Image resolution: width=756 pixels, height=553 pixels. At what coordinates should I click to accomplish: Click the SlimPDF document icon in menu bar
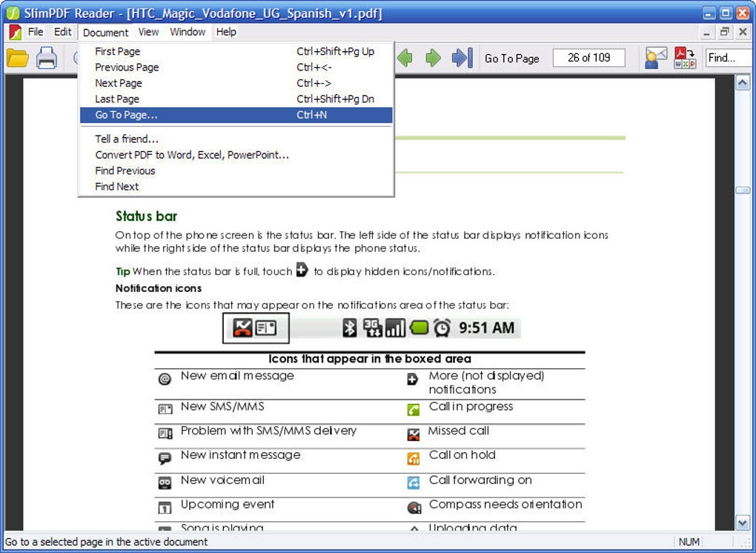click(15, 33)
